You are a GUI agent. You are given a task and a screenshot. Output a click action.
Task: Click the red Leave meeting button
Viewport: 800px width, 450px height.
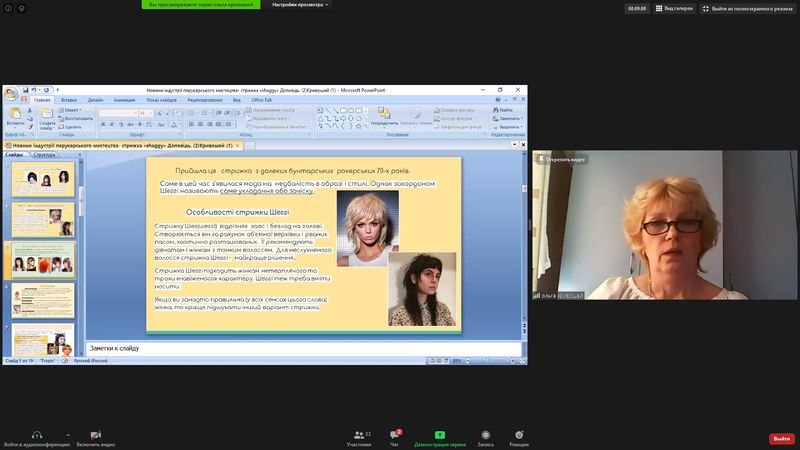click(x=781, y=439)
